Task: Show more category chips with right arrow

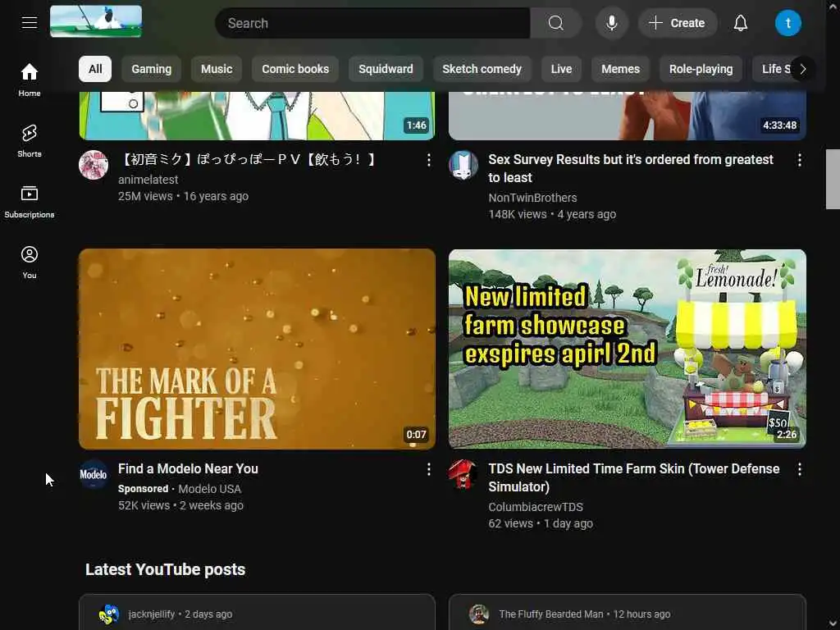Action: (802, 69)
